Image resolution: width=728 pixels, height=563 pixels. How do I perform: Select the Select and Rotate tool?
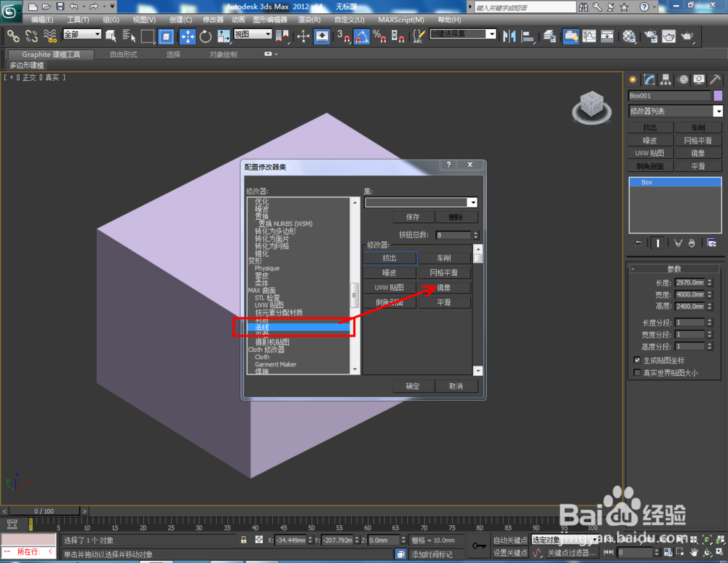205,36
